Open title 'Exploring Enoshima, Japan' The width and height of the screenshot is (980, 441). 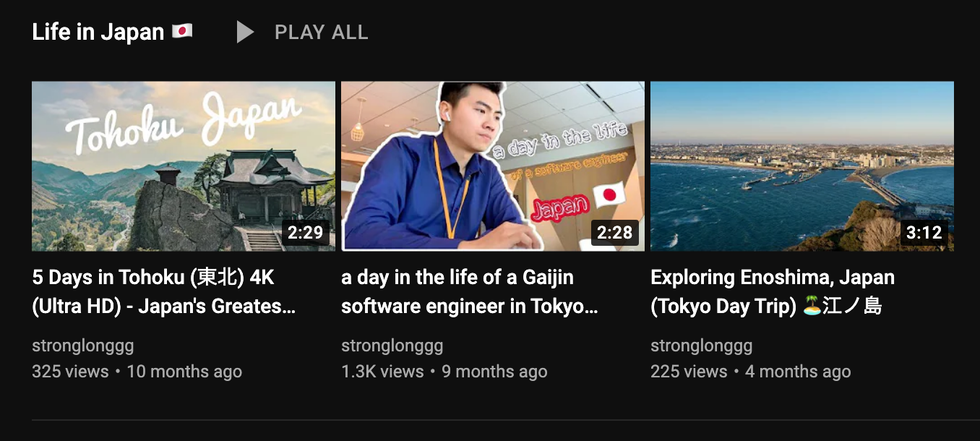pyautogui.click(x=773, y=278)
